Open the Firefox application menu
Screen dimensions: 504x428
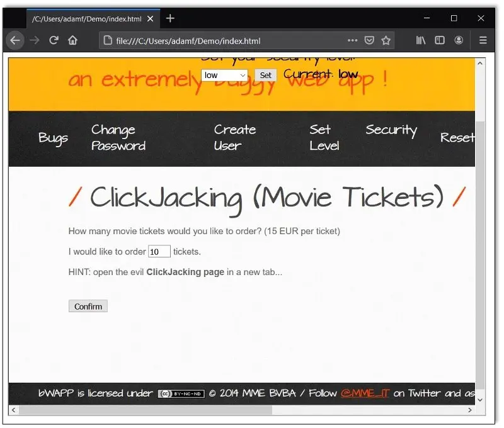483,40
